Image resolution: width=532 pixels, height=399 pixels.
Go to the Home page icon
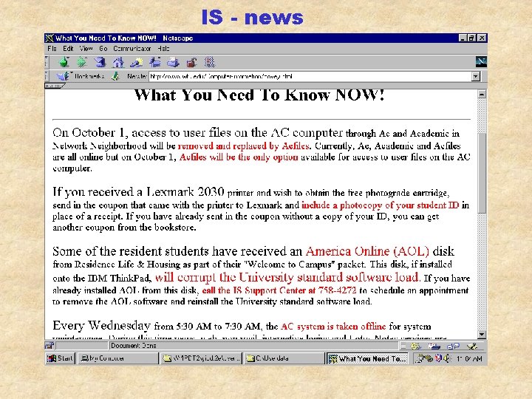tap(118, 62)
